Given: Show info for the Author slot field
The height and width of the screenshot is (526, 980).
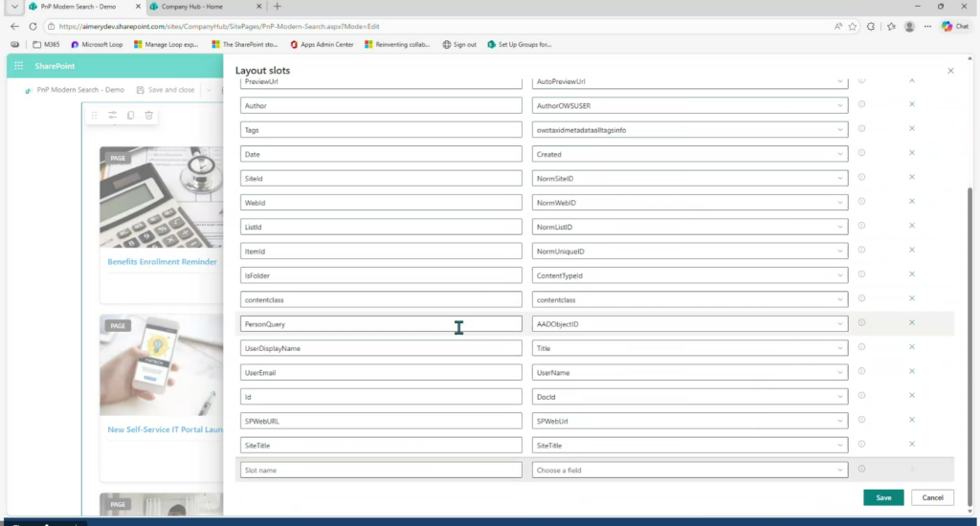Looking at the screenshot, I should tap(861, 104).
